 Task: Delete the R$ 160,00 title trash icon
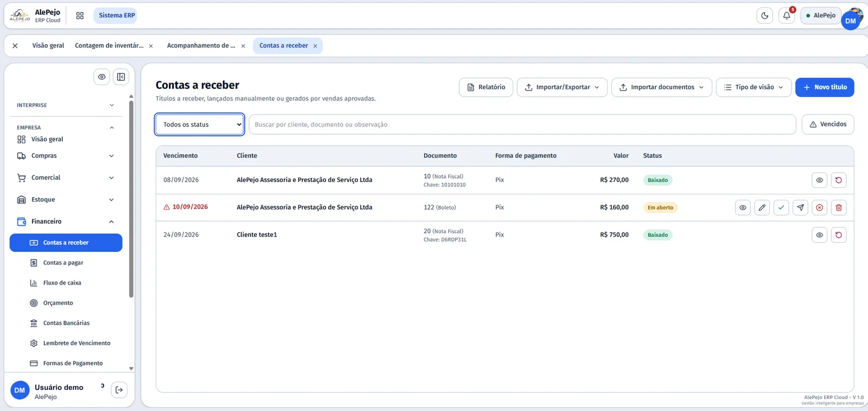point(839,207)
